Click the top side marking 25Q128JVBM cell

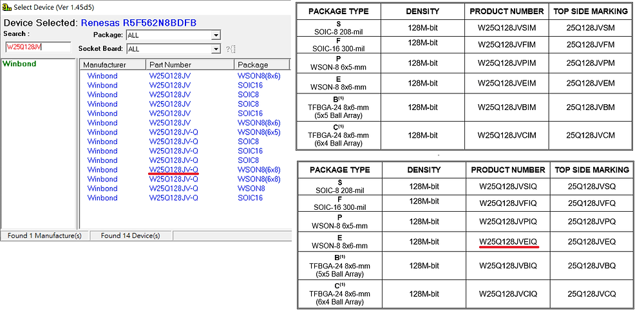591,107
